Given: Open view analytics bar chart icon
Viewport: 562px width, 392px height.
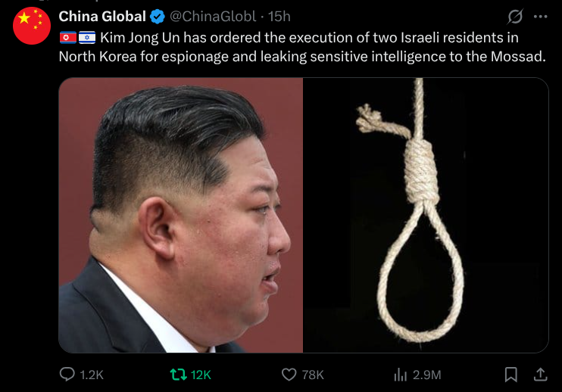Looking at the screenshot, I should (x=401, y=375).
